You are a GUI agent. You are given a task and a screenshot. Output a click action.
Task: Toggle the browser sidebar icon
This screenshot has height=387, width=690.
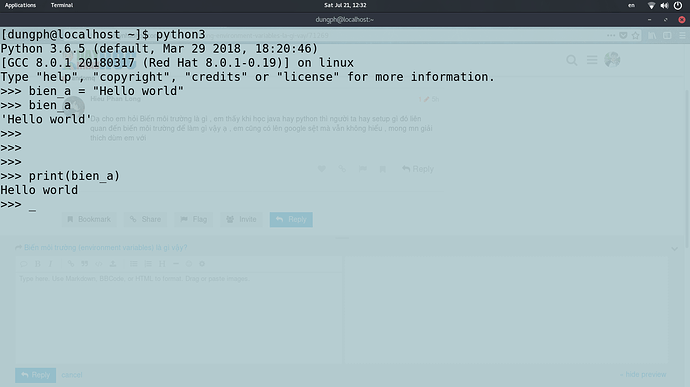pyautogui.click(x=667, y=35)
